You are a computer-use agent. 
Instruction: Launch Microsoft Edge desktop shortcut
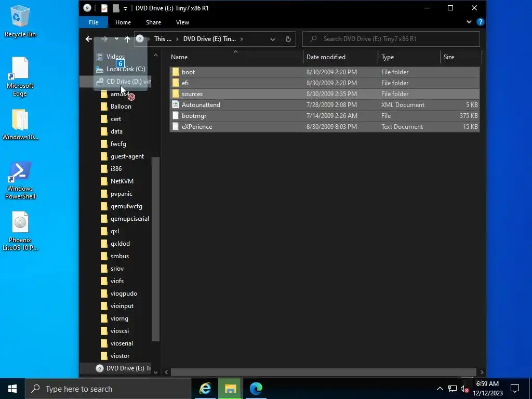[20, 77]
